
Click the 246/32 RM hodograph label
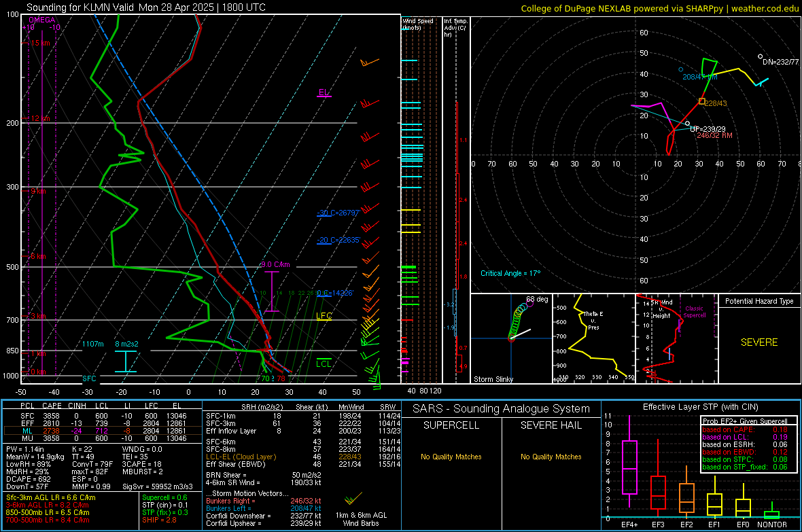[x=714, y=136]
